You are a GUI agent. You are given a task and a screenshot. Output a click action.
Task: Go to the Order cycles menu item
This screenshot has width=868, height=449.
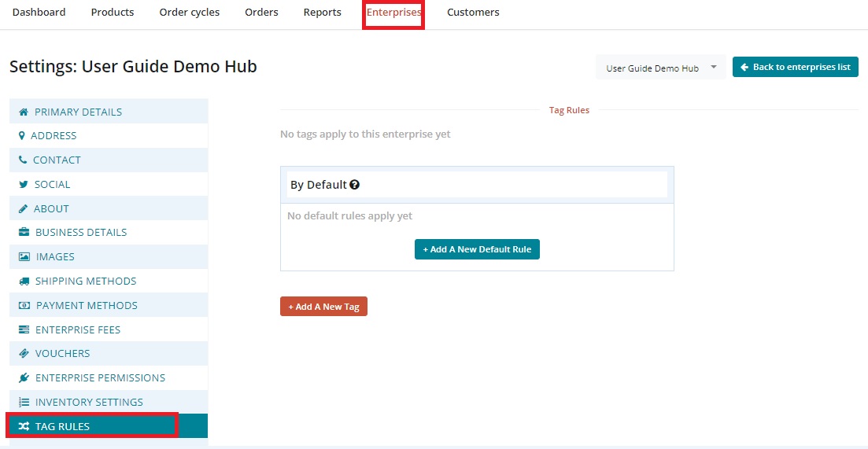pyautogui.click(x=190, y=13)
